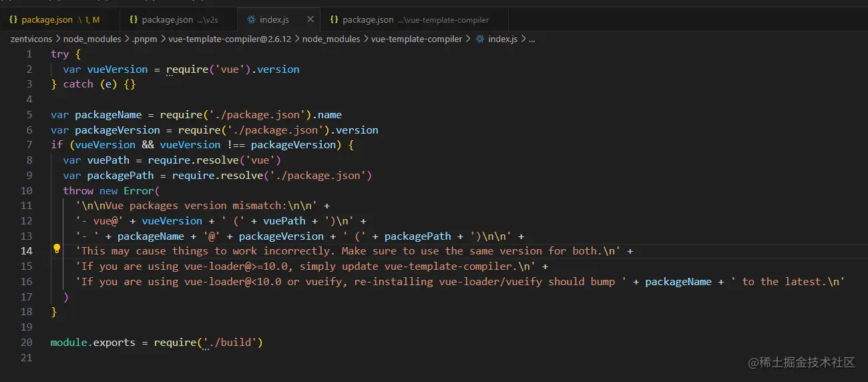
Task: Open the package.json tab from v2s
Action: pos(176,20)
